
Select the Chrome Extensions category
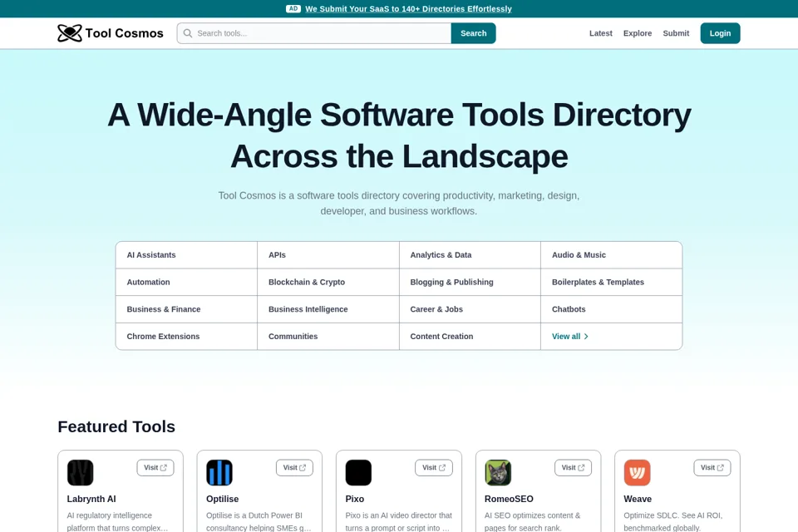pyautogui.click(x=186, y=337)
